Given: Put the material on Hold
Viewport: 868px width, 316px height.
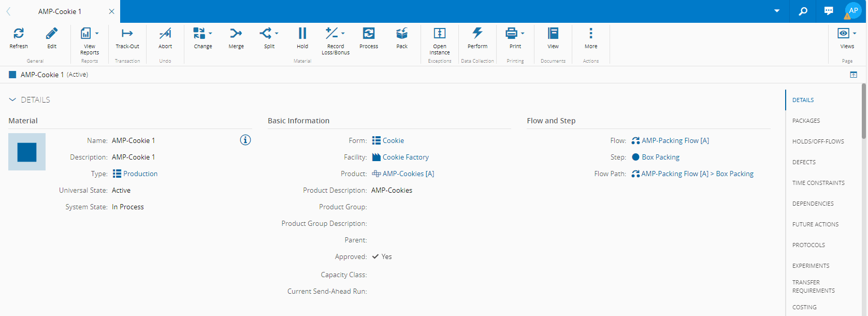Looking at the screenshot, I should [302, 34].
